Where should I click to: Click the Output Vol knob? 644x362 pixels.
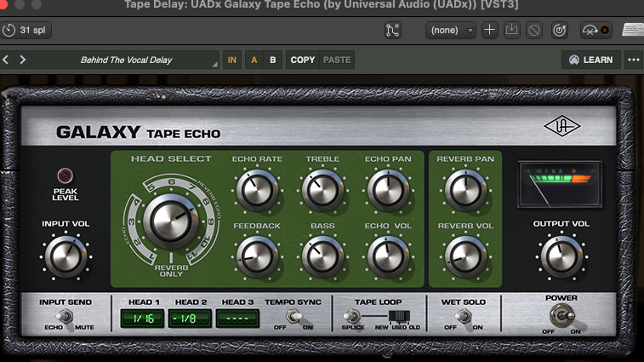(561, 256)
